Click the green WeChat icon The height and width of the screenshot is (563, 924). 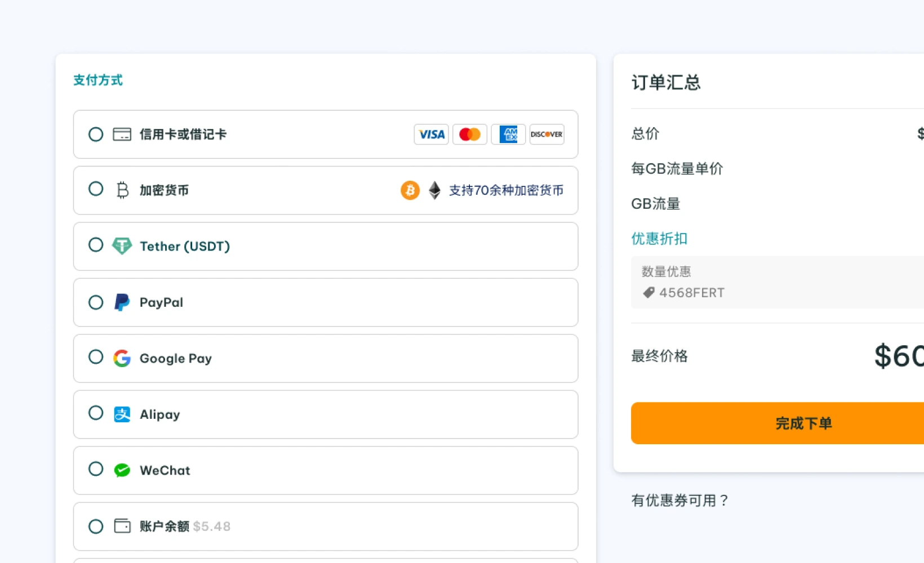click(x=122, y=470)
